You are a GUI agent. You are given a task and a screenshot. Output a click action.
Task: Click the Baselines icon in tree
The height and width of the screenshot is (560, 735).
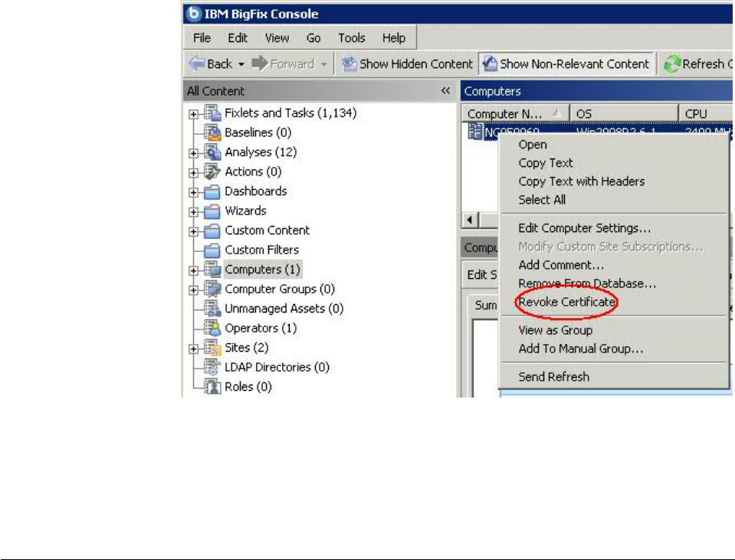(212, 133)
